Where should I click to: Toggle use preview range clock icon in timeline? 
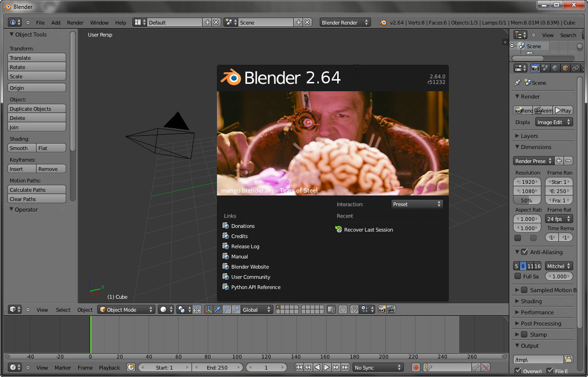coord(131,367)
